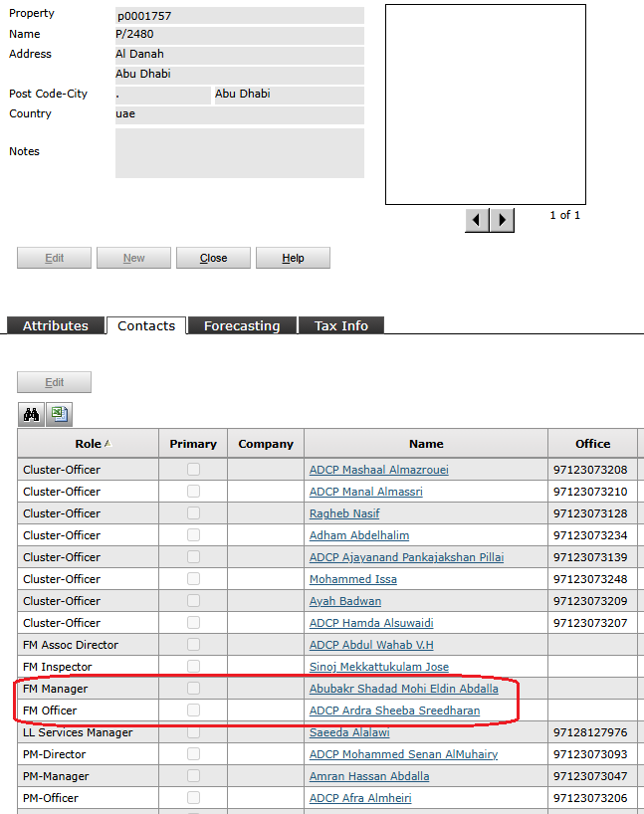Tick Primary checkbox for FM Officer row
Image resolution: width=644 pixels, height=814 pixels.
coord(193,711)
